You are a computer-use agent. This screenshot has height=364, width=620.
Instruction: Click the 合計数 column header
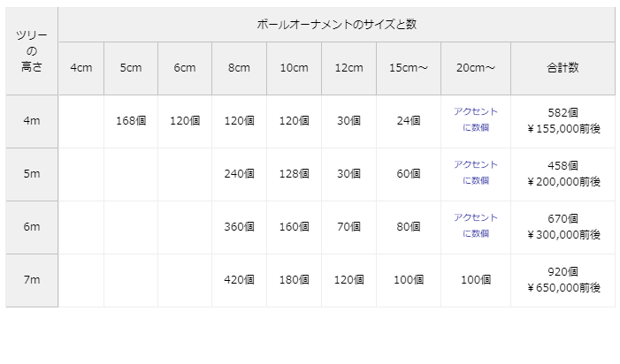pyautogui.click(x=563, y=69)
